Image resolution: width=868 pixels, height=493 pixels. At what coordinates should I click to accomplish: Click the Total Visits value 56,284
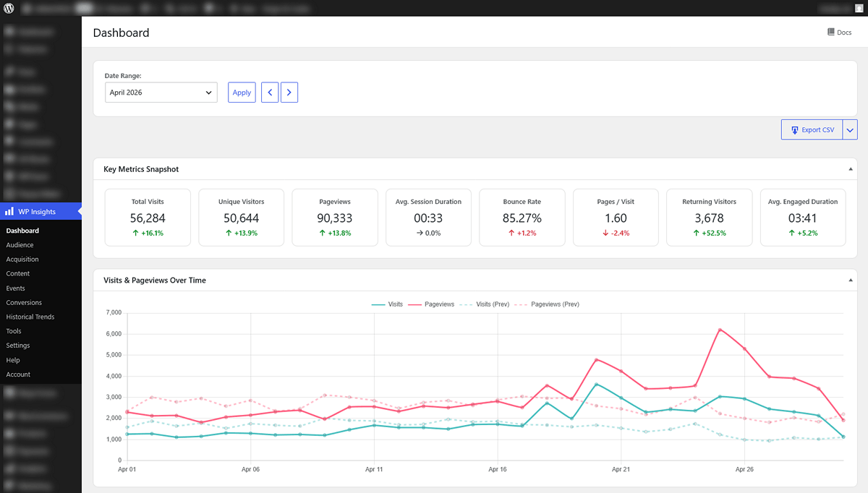pyautogui.click(x=148, y=218)
